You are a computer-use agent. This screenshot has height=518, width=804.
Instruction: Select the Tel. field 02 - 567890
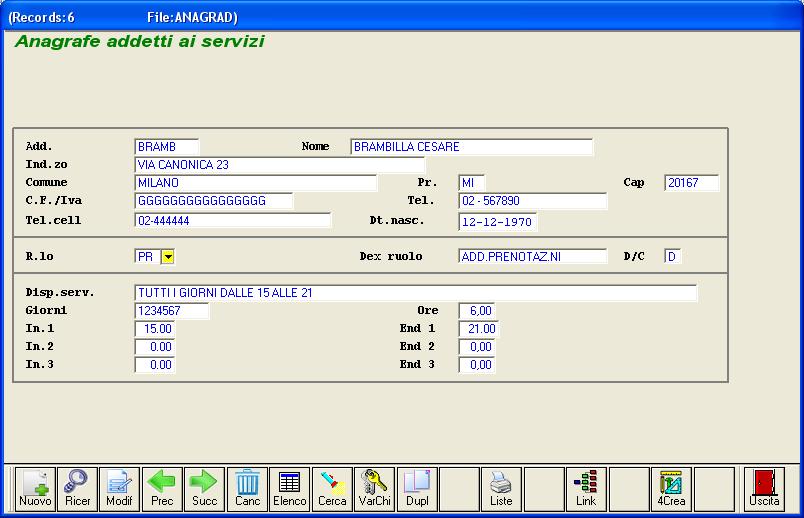(x=533, y=201)
